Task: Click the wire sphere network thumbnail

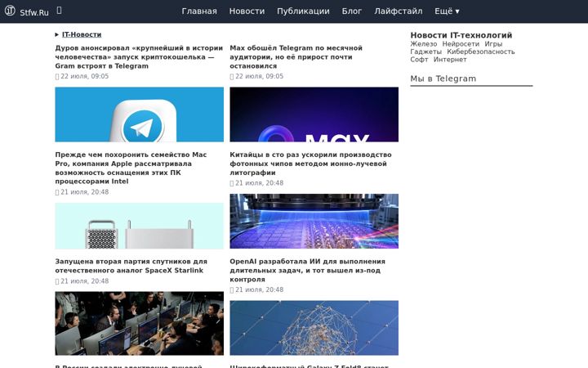Action: pyautogui.click(x=314, y=328)
